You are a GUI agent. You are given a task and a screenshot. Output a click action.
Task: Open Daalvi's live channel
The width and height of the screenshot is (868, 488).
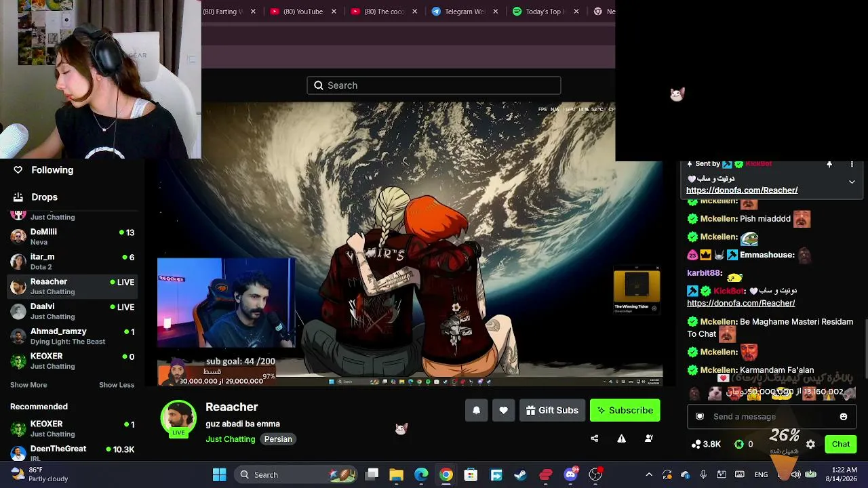pos(73,311)
